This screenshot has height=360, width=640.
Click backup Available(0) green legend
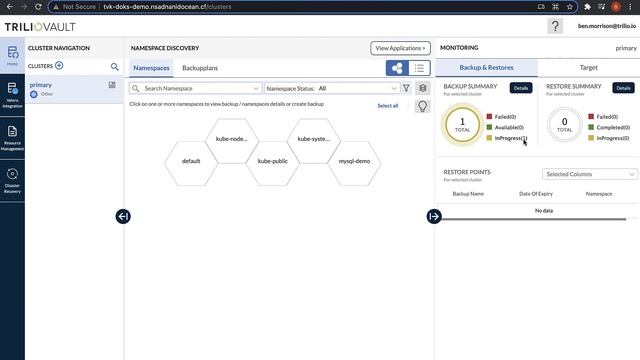(x=505, y=127)
